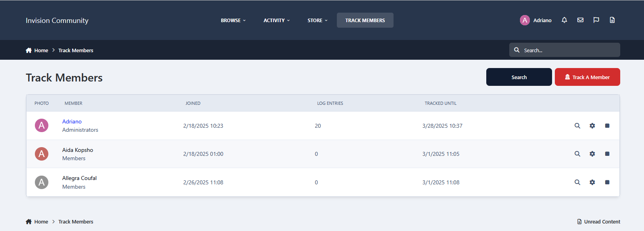The height and width of the screenshot is (231, 644).
Task: Open the document icon in header
Action: point(612,20)
